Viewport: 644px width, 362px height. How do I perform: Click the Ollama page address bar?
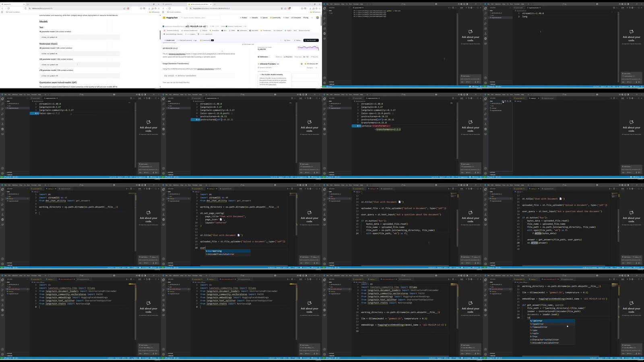coord(76,8)
